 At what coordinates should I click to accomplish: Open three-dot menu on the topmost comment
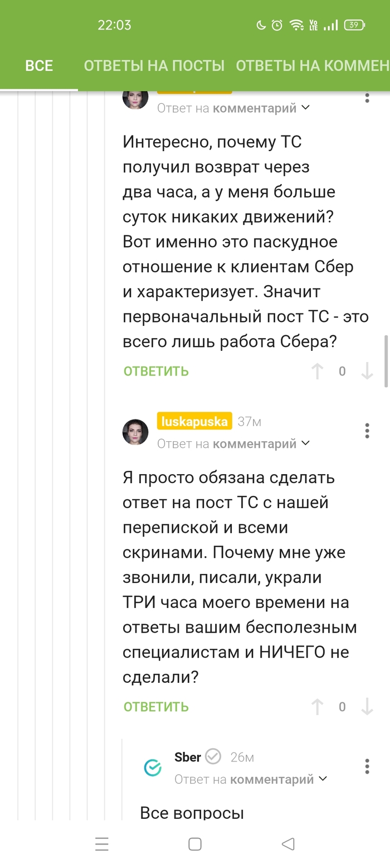coord(367,98)
